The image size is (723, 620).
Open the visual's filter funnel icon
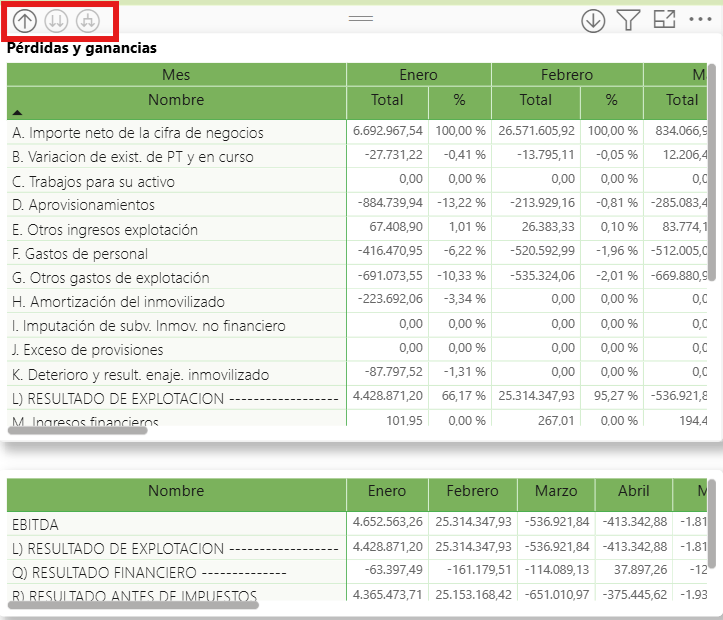coord(628,20)
